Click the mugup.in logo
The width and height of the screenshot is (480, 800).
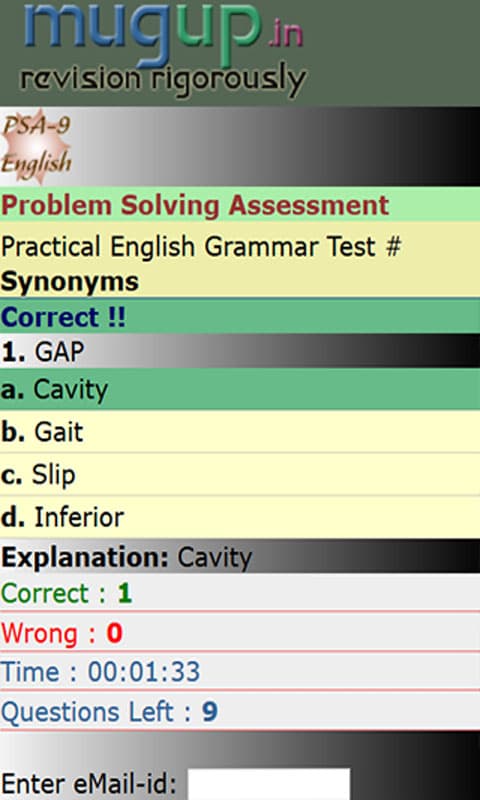(x=163, y=50)
